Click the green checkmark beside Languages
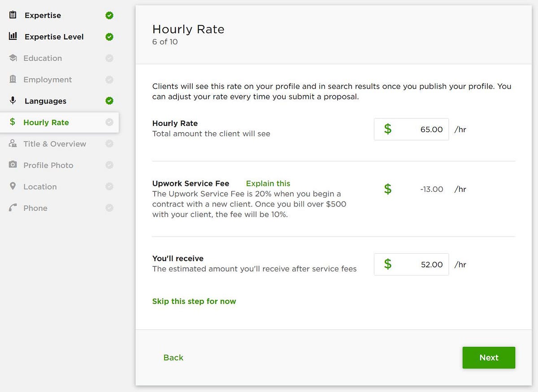Image resolution: width=538 pixels, height=392 pixels. 109,101
